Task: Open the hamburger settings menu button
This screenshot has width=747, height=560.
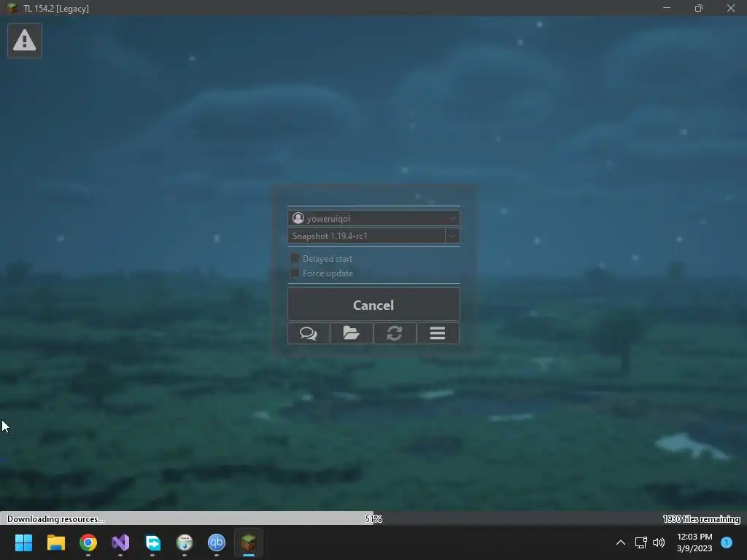Action: [438, 332]
